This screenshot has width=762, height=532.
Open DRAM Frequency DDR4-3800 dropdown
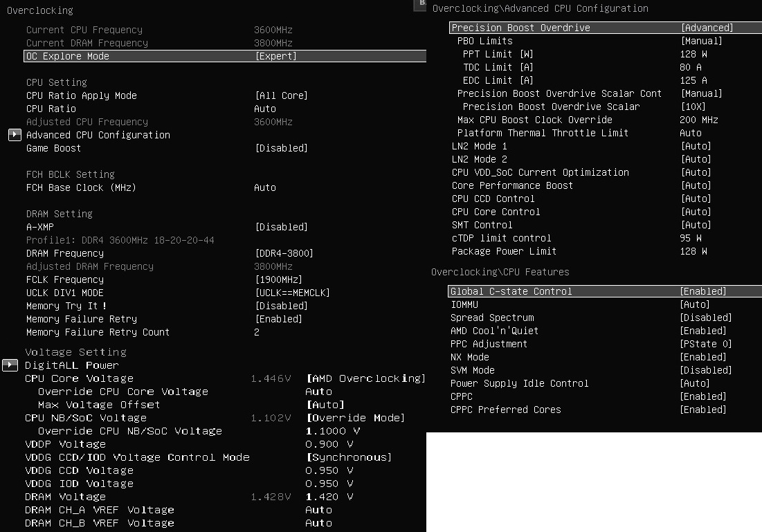[x=284, y=253]
